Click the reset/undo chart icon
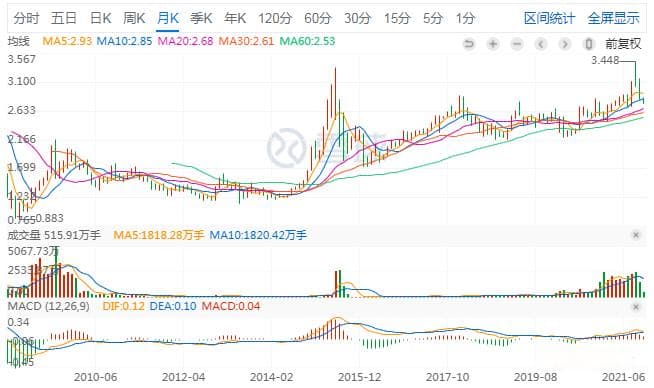Screen dimensions: 654x388 point(469,44)
